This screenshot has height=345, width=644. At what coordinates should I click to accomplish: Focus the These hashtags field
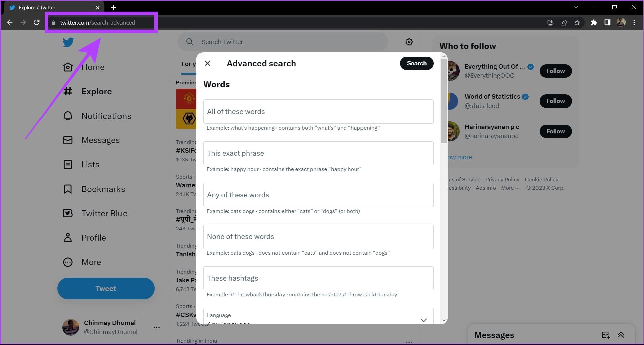coord(318,278)
